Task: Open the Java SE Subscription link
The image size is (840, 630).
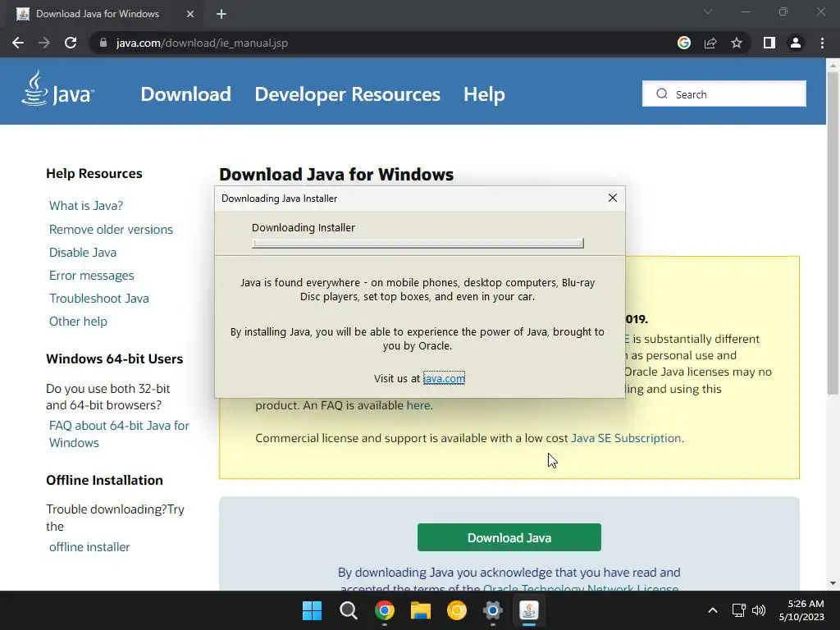Action: click(626, 438)
